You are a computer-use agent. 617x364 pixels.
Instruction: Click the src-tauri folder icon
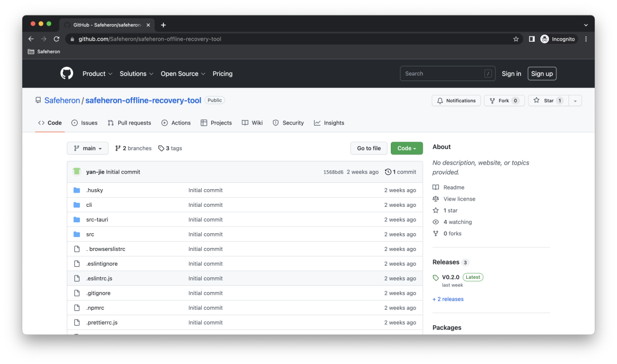click(x=77, y=219)
